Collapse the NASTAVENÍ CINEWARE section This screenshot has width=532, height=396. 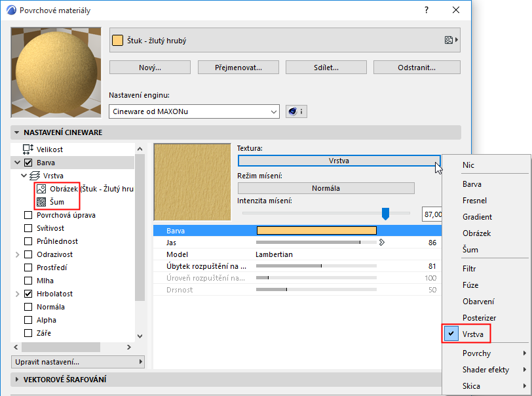pyautogui.click(x=16, y=132)
